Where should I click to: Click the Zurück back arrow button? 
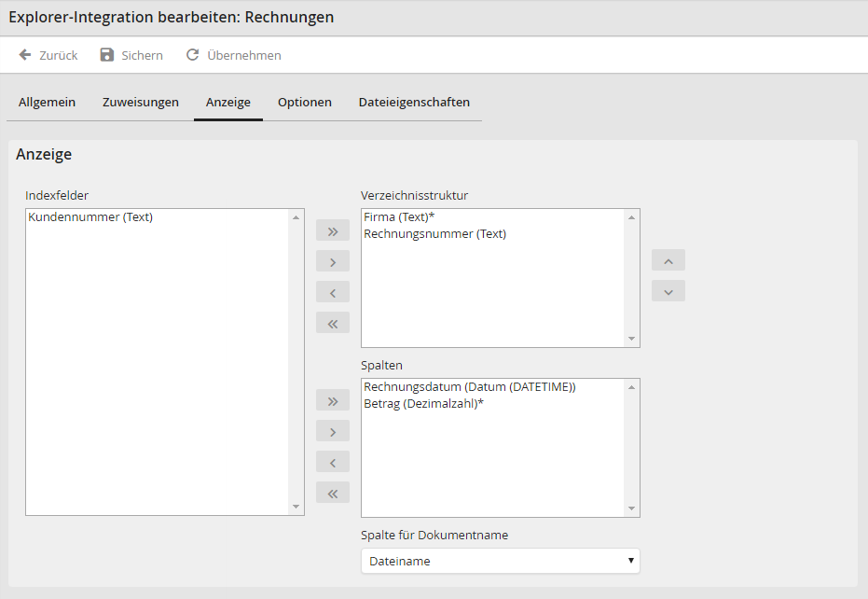click(26, 55)
